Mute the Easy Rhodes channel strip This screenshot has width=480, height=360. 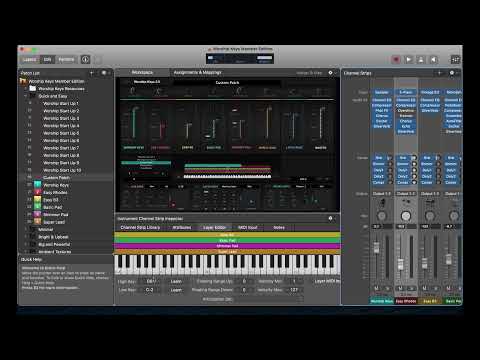[400, 288]
